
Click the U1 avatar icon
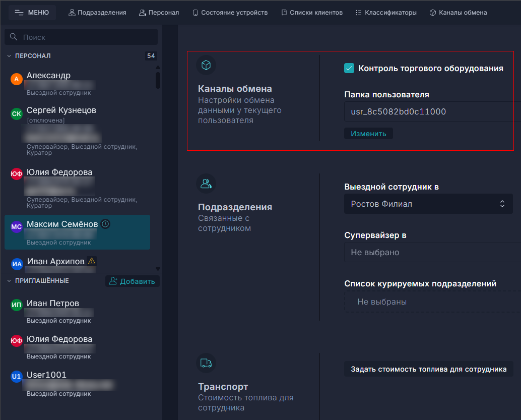click(16, 377)
